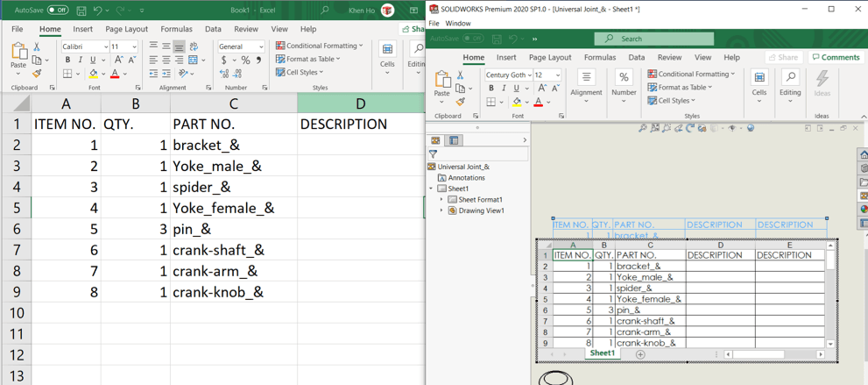This screenshot has width=868, height=385.
Task: Click the Save icon in the Book1 Excel title bar
Action: point(81,11)
